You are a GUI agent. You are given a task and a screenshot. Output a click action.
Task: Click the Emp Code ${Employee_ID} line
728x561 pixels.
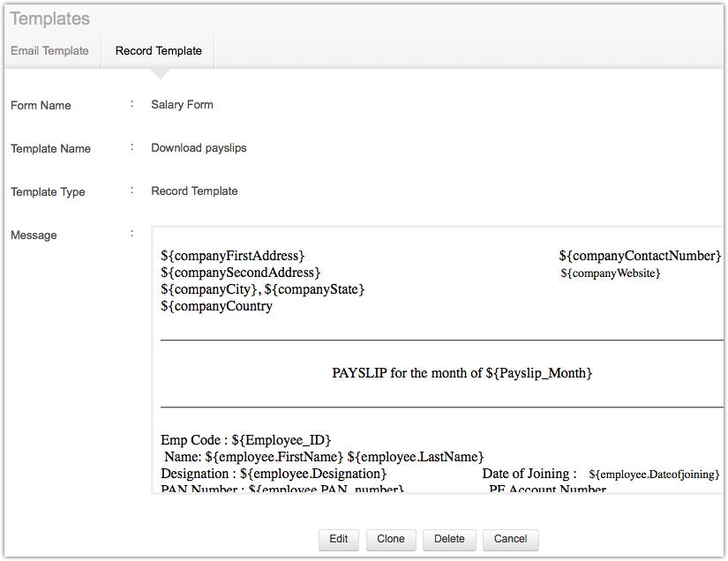246,439
